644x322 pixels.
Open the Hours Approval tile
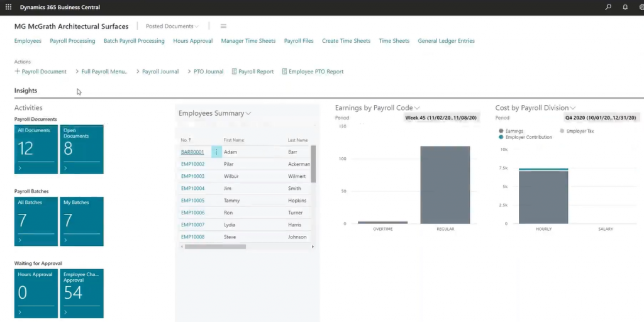pos(36,293)
